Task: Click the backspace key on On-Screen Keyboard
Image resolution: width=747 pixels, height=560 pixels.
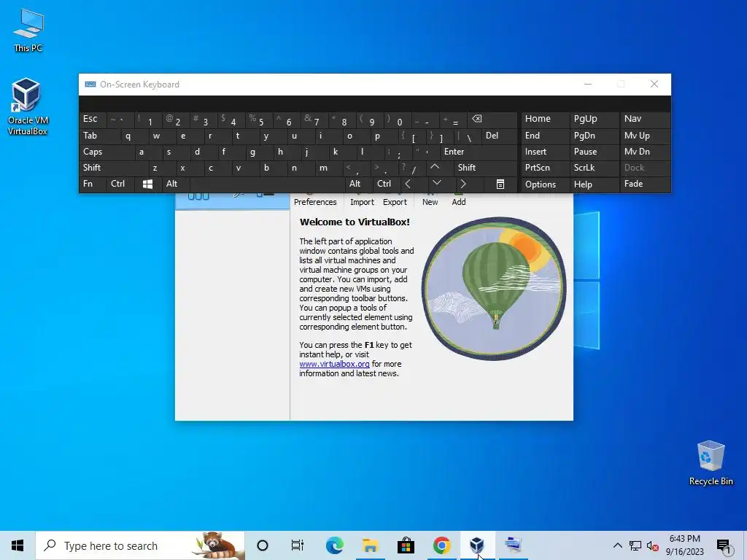Action: point(492,120)
